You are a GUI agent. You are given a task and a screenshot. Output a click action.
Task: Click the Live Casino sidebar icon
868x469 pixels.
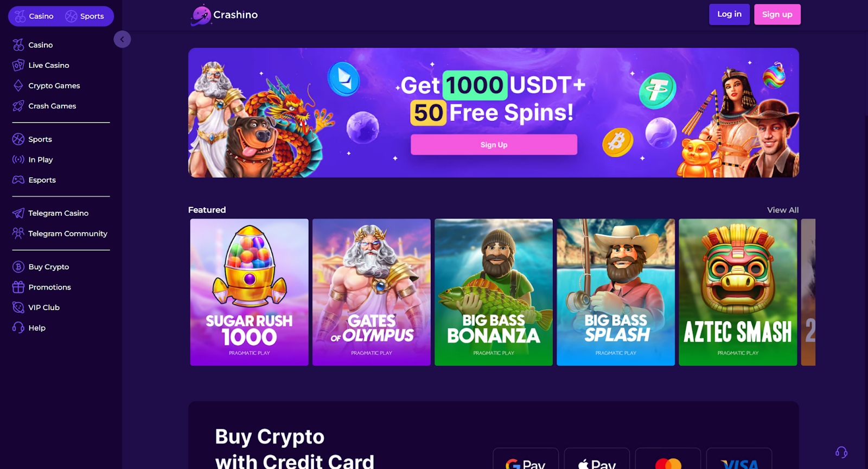(x=18, y=65)
